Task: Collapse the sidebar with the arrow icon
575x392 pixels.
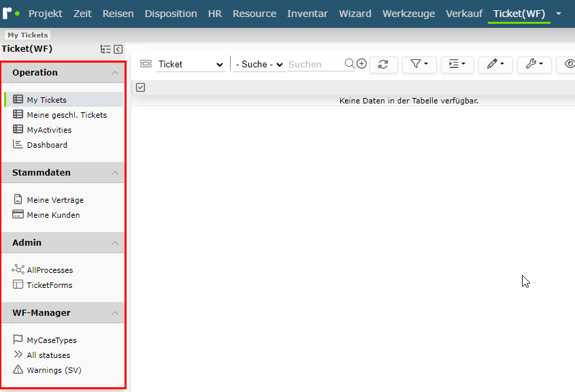Action: coord(118,49)
